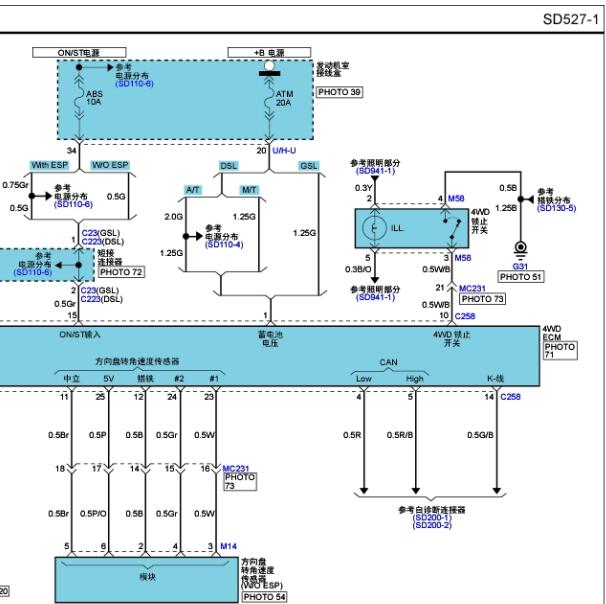Click the ON/ST电源 header box
This screenshot has height=604, width=606.
point(79,53)
